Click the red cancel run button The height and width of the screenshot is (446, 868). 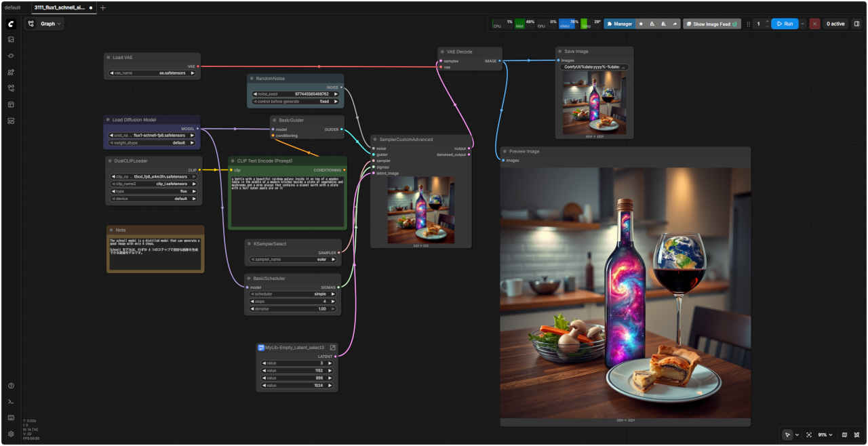coord(814,24)
